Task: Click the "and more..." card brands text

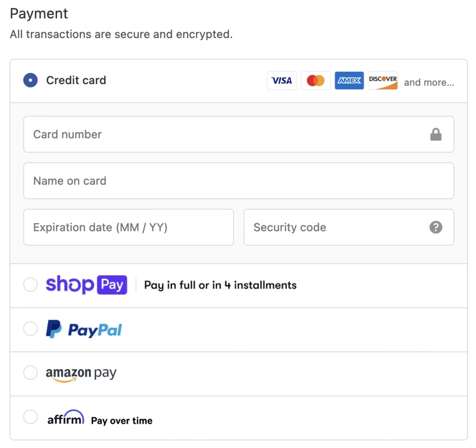Action: pos(429,83)
